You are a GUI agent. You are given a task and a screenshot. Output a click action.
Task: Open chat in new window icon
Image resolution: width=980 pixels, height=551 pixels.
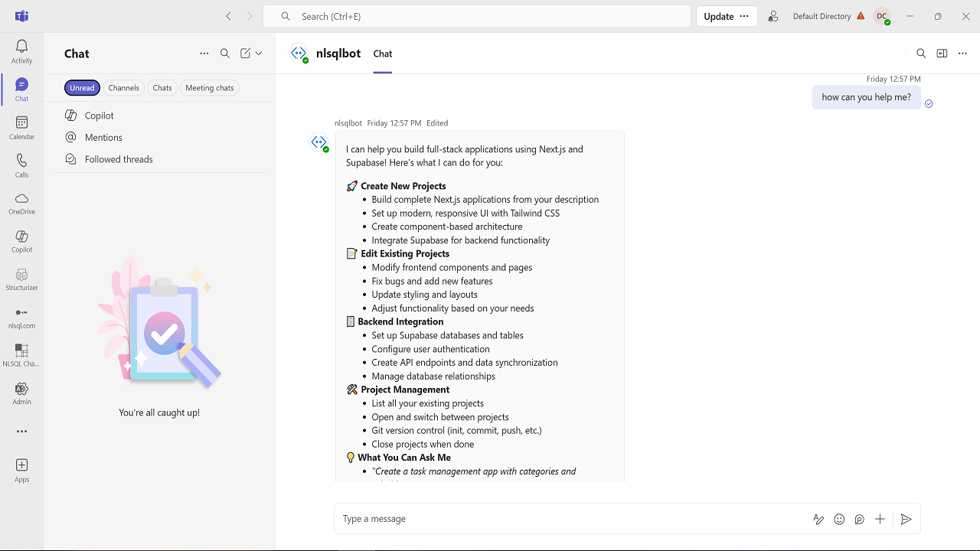(942, 54)
